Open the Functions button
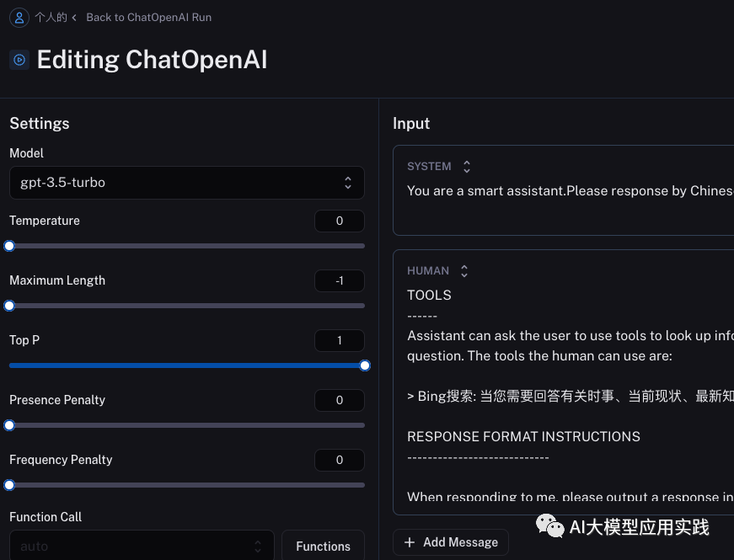Screen dimensions: 734x560 click(x=323, y=546)
